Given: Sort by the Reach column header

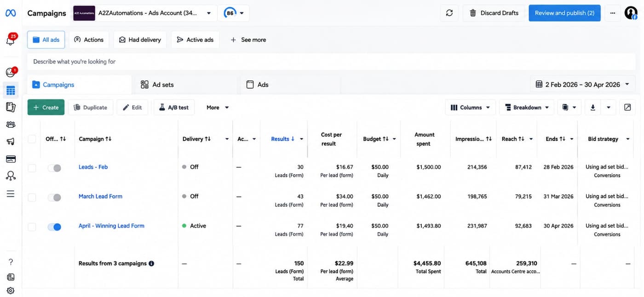Looking at the screenshot, I should pos(513,139).
